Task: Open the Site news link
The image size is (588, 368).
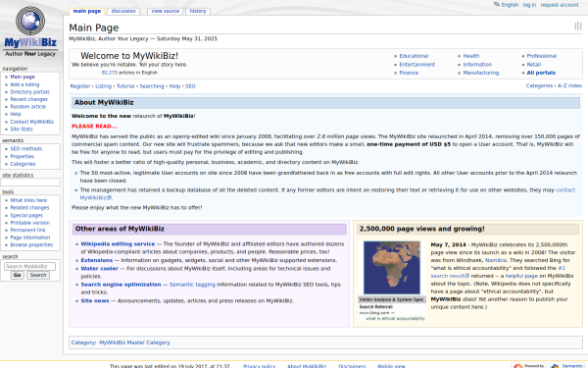Action: pos(95,301)
